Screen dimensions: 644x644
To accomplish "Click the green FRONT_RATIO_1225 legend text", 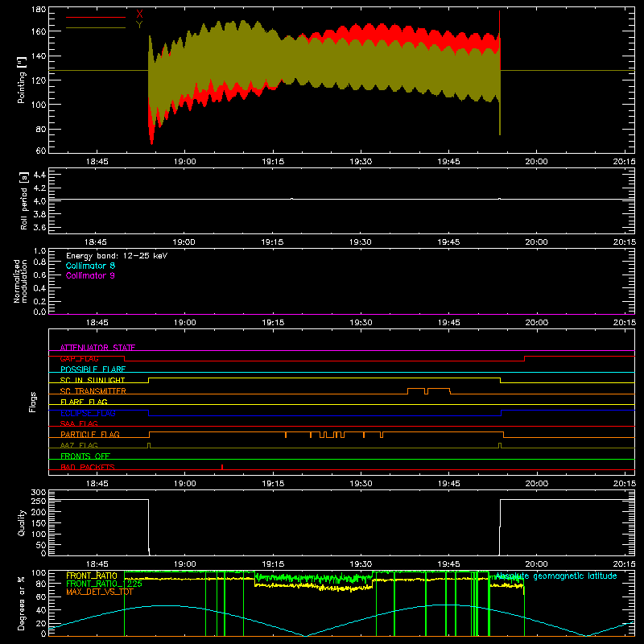I will coord(105,584).
